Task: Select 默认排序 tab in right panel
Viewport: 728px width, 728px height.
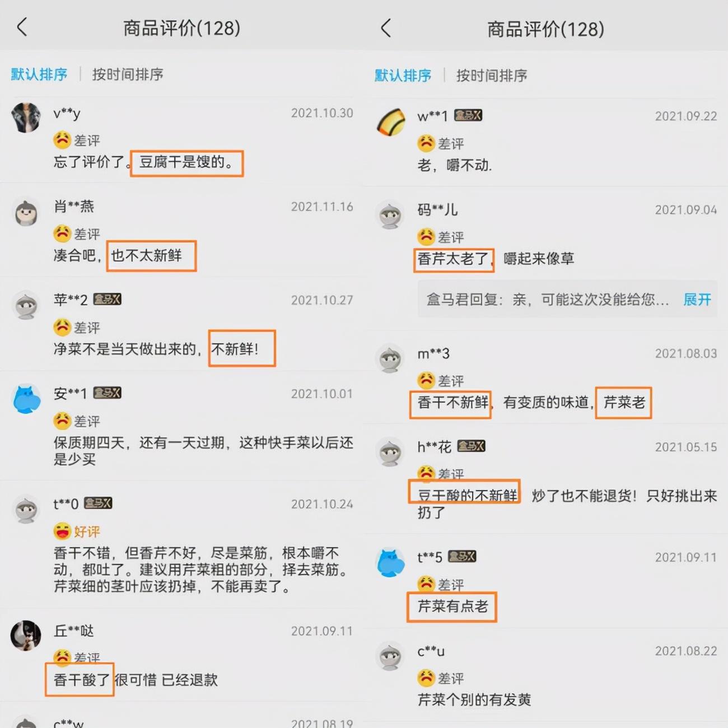Action: click(x=403, y=75)
